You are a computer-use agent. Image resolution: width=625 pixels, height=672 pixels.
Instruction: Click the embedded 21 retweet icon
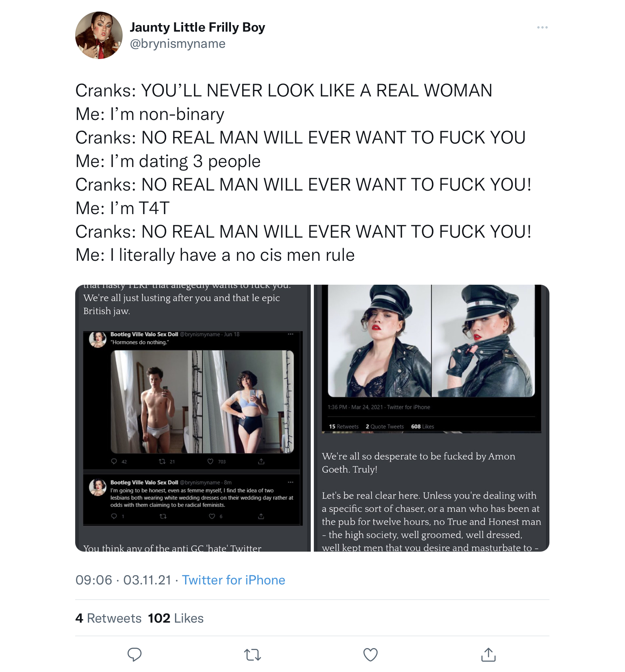coord(162,461)
